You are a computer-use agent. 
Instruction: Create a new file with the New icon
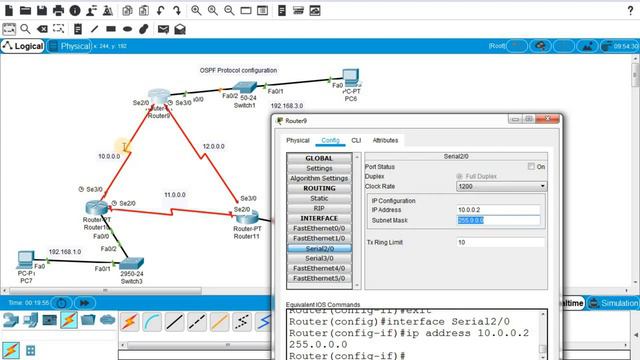pyautogui.click(x=9, y=11)
